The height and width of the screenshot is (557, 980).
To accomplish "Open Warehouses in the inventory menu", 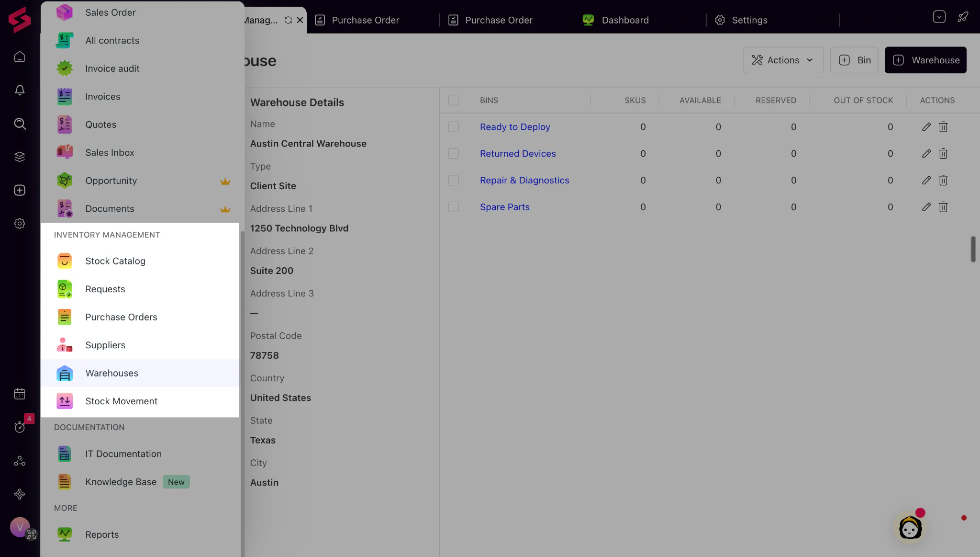I will tap(140, 373).
